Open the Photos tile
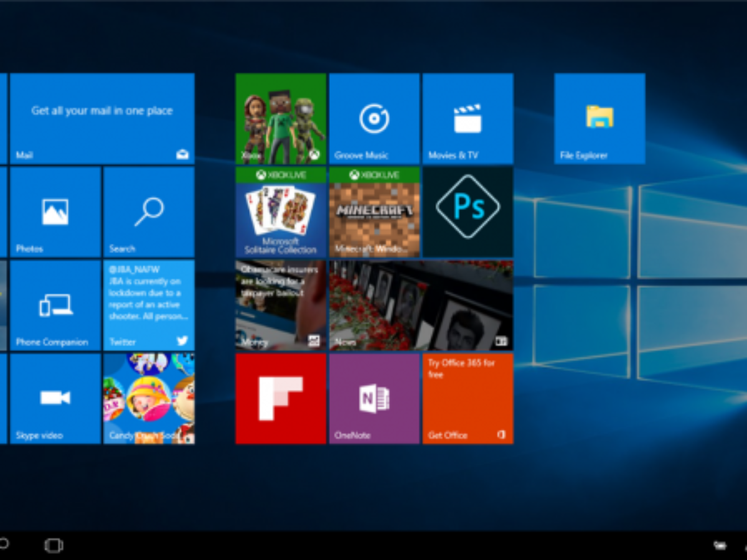 (x=55, y=212)
